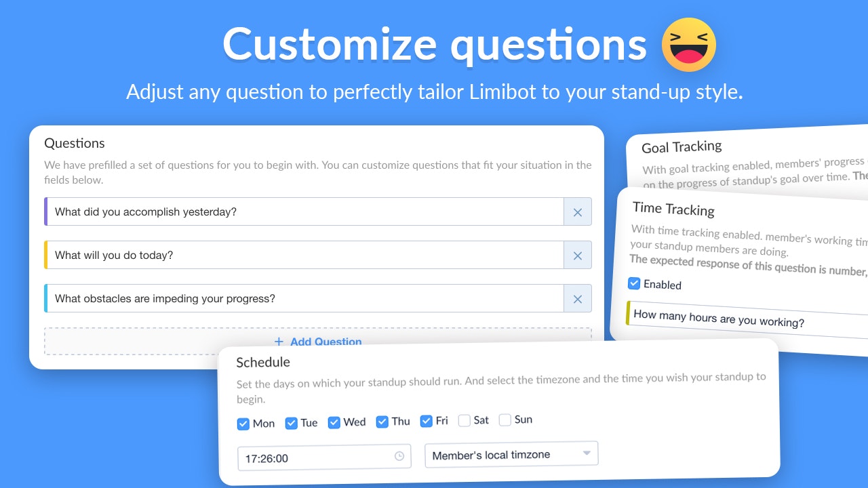Remove the question 'What did you accomplish yesterday?'

577,211
